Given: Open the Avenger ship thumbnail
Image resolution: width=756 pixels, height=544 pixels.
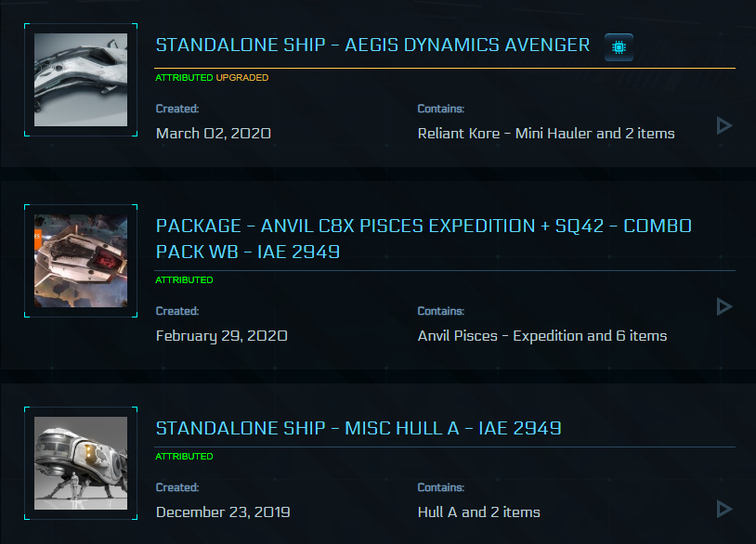Looking at the screenshot, I should tap(81, 80).
